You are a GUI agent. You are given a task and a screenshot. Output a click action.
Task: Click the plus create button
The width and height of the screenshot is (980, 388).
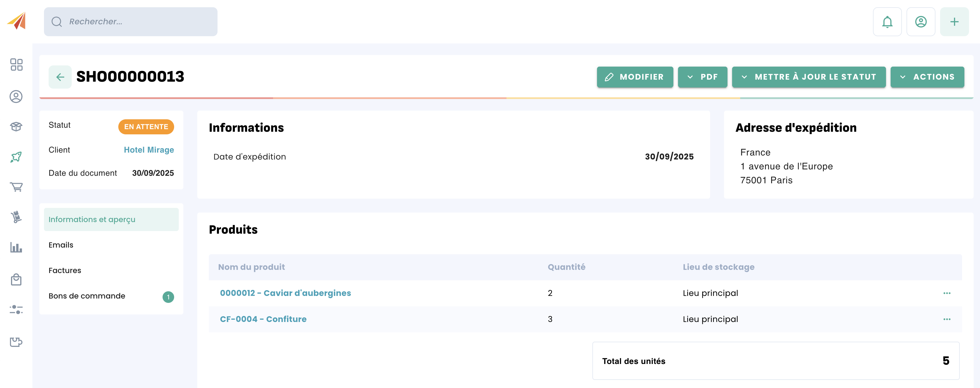pos(954,22)
